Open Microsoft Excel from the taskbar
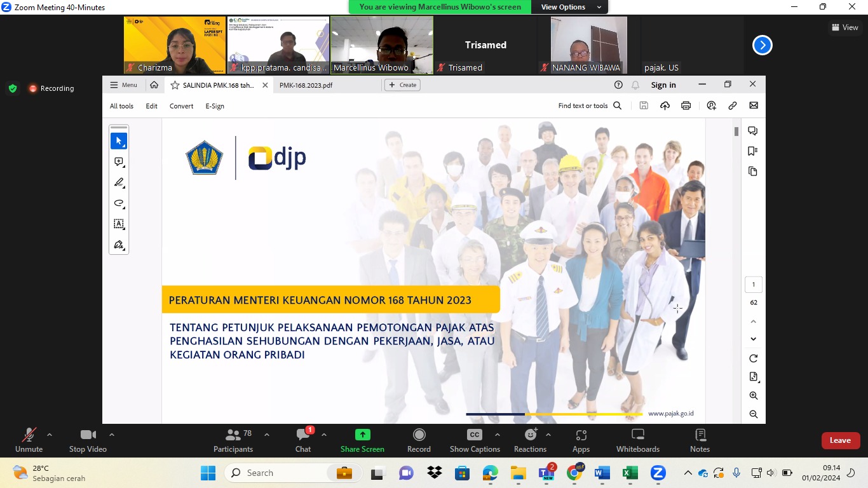This screenshot has height=488, width=868. click(630, 473)
